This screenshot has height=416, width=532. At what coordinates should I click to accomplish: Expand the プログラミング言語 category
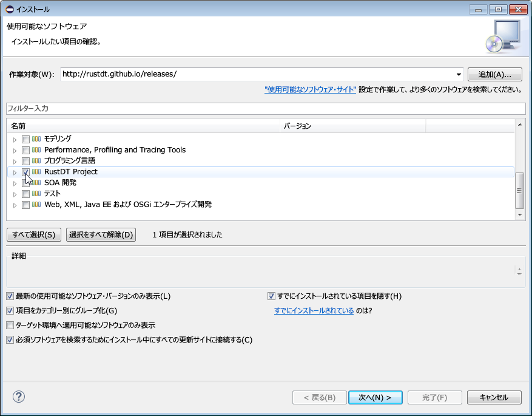15,162
